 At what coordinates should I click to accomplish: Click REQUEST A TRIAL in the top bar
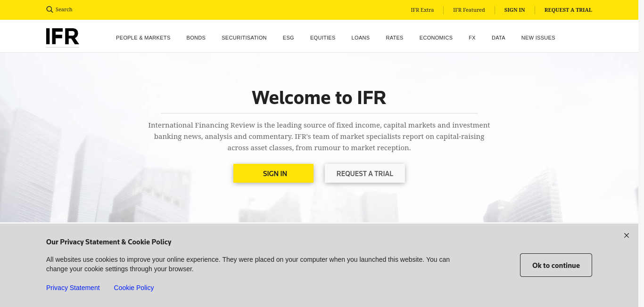568,10
